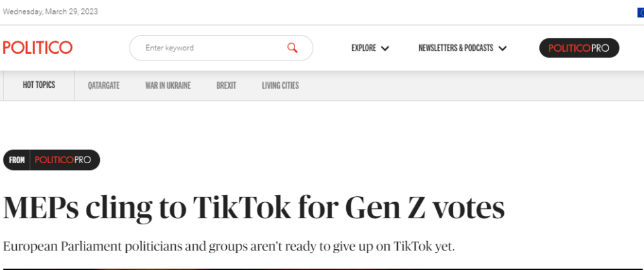Click the word 'FROM' in the badge

coord(17,160)
